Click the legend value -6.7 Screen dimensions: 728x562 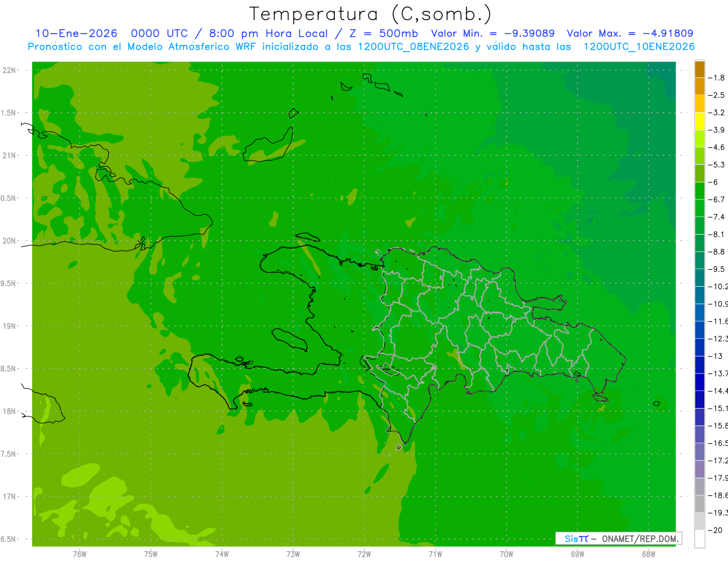pyautogui.click(x=718, y=199)
